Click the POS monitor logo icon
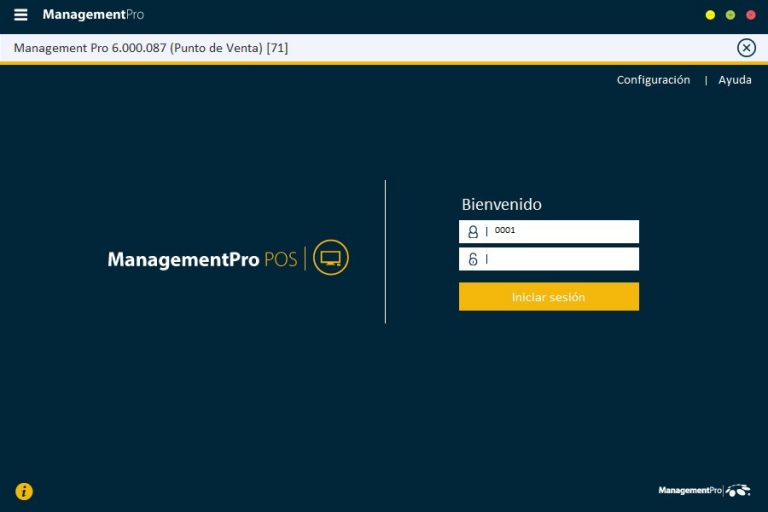Image resolution: width=768 pixels, height=512 pixels. click(331, 257)
